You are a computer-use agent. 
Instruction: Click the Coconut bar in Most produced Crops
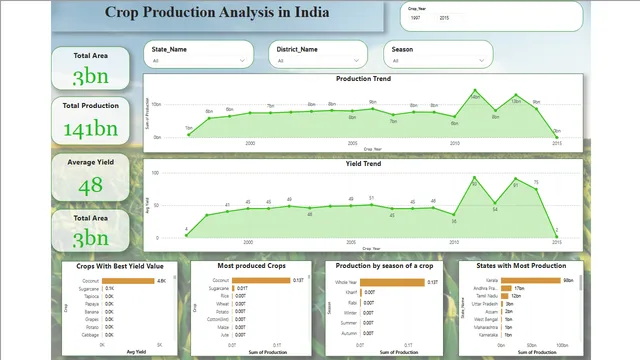coord(261,280)
